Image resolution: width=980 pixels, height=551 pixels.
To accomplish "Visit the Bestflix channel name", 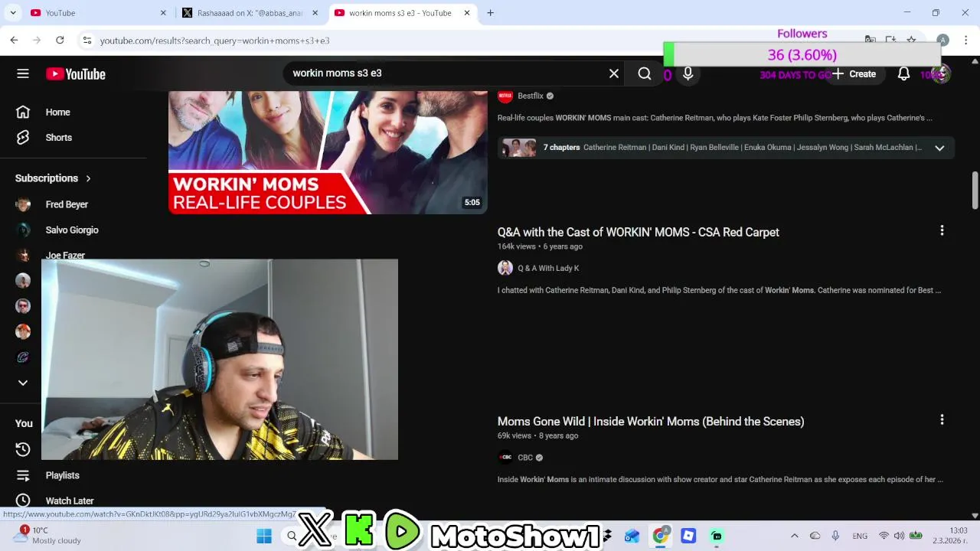I will pos(531,96).
